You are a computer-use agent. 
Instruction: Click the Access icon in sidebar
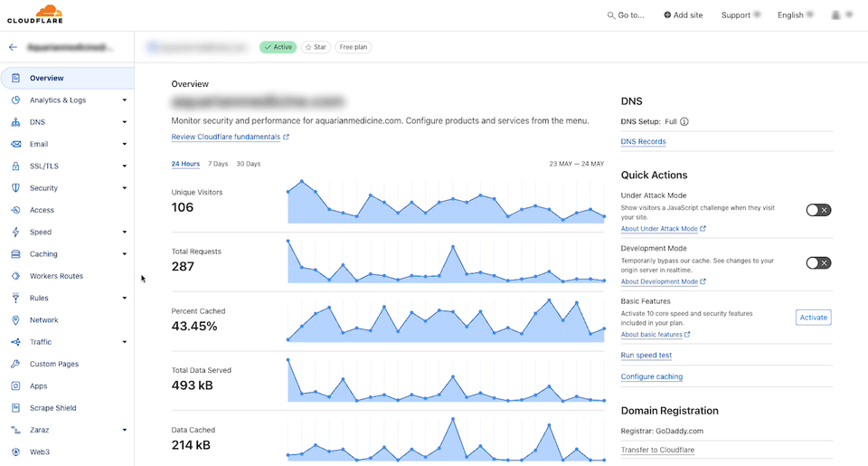pyautogui.click(x=16, y=210)
